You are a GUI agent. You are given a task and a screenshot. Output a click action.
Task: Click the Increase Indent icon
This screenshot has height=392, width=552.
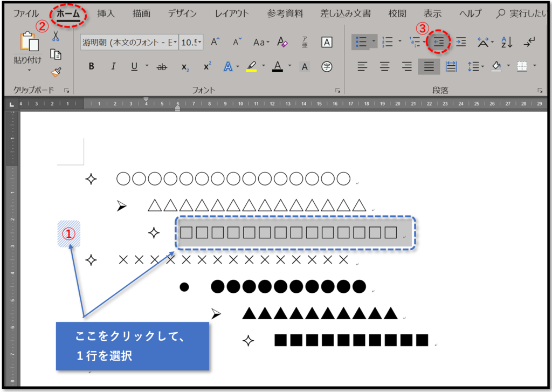click(461, 42)
